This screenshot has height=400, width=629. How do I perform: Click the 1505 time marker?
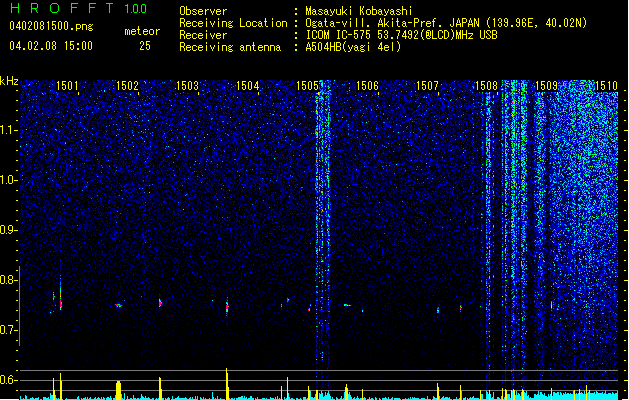point(307,86)
